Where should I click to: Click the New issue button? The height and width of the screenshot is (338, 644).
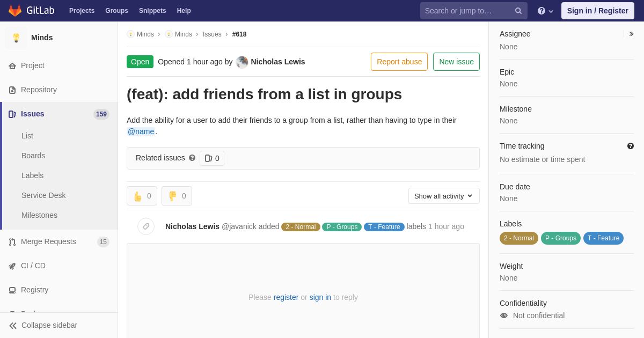456,62
